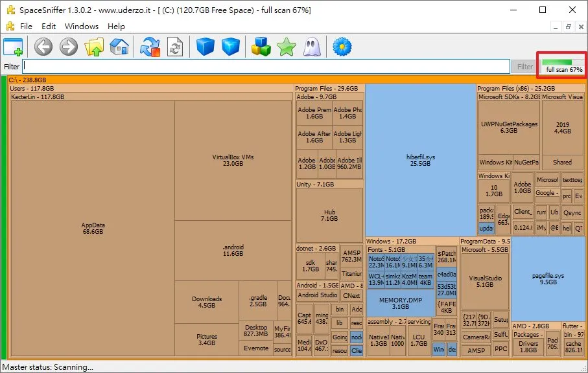Open the Windows menu

click(x=82, y=26)
